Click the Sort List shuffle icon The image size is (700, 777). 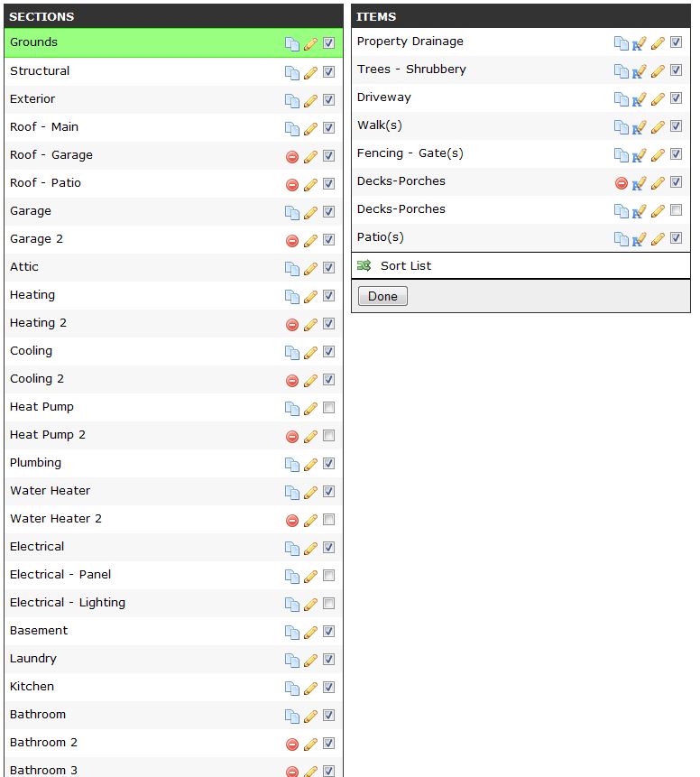coord(364,265)
